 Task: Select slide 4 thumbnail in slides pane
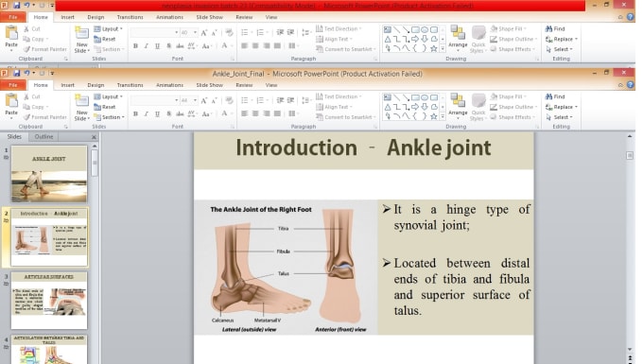49,349
